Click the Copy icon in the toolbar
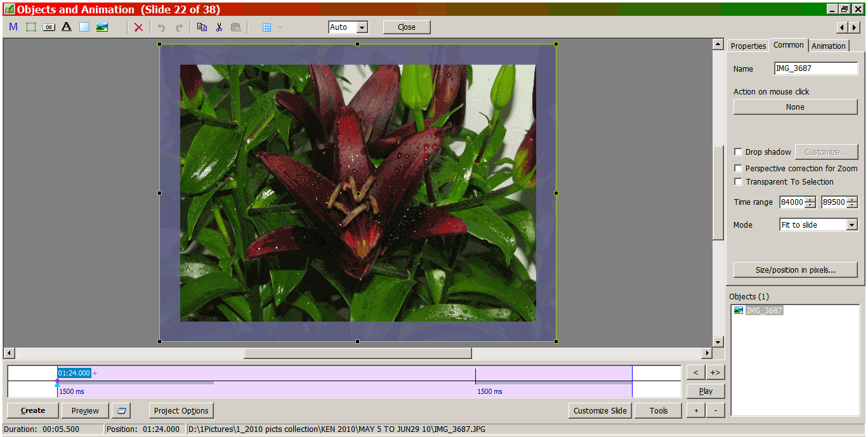Viewport: 868px width, 437px height. (x=202, y=27)
